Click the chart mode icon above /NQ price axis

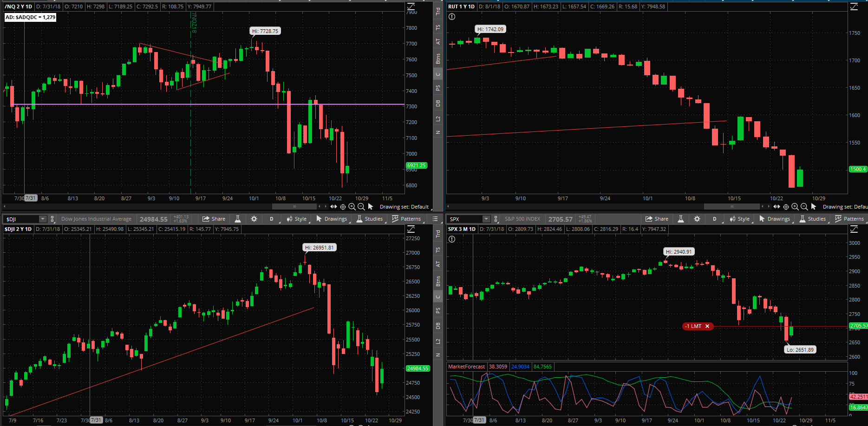(411, 7)
